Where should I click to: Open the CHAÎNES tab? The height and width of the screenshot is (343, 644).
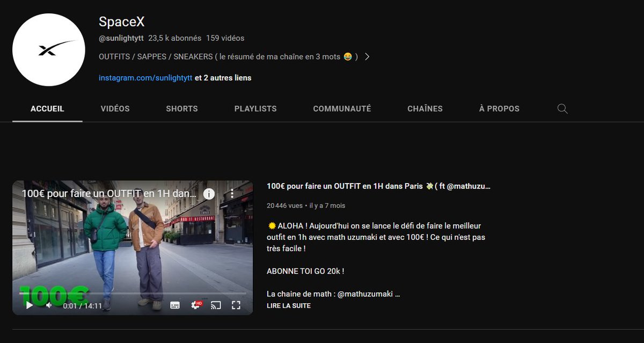pos(425,108)
